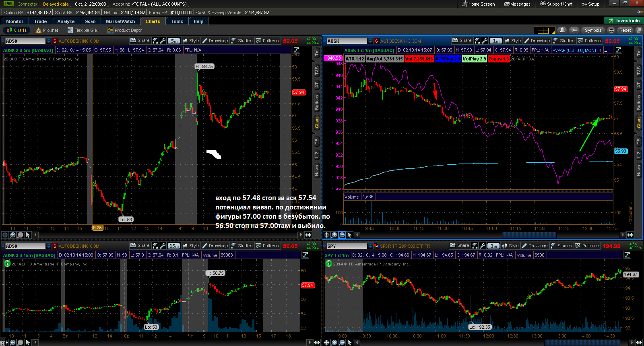Open the Home Screen

pyautogui.click(x=479, y=4)
